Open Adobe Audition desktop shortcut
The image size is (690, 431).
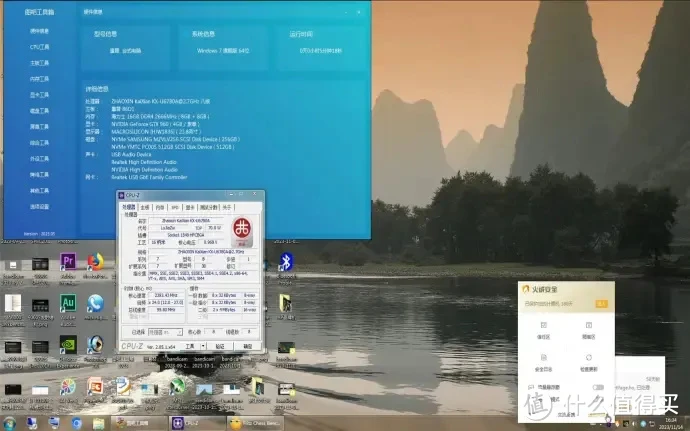[68, 303]
